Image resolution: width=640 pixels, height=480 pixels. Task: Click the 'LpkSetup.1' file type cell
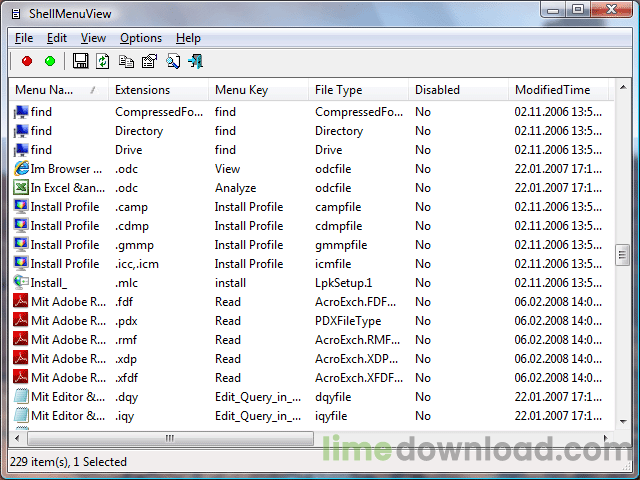click(x=344, y=283)
